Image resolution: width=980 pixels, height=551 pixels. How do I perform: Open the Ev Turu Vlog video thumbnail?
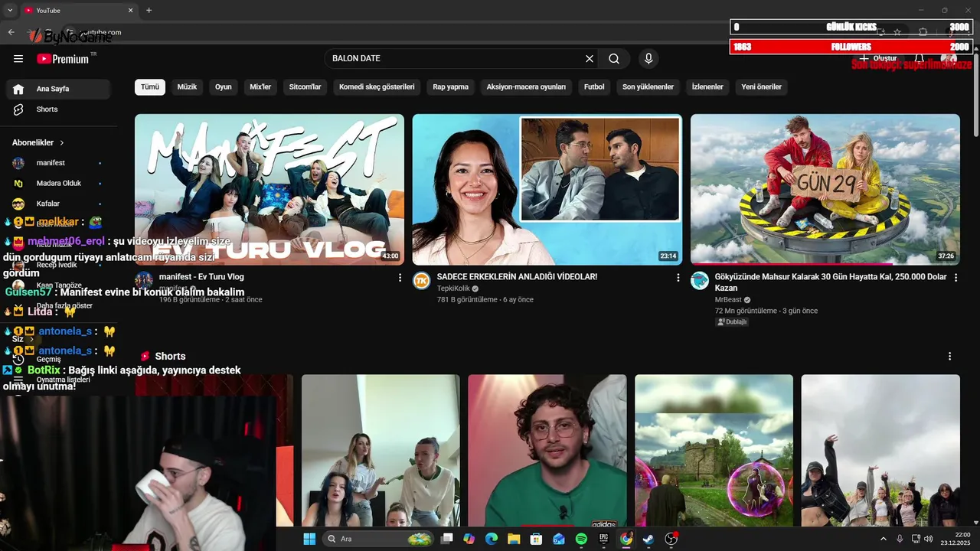[x=269, y=190]
